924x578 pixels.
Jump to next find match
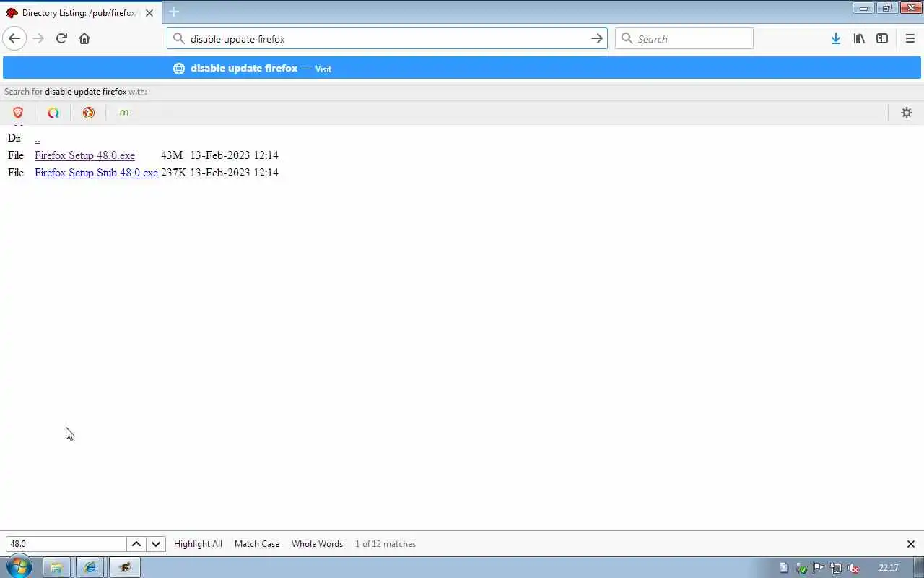(x=156, y=544)
